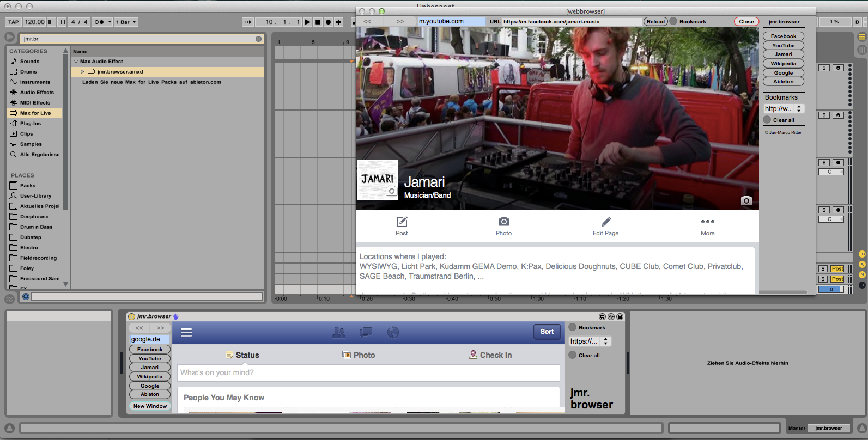Open the 1 Bar quantization dropdown
The width and height of the screenshot is (868, 440).
[126, 22]
